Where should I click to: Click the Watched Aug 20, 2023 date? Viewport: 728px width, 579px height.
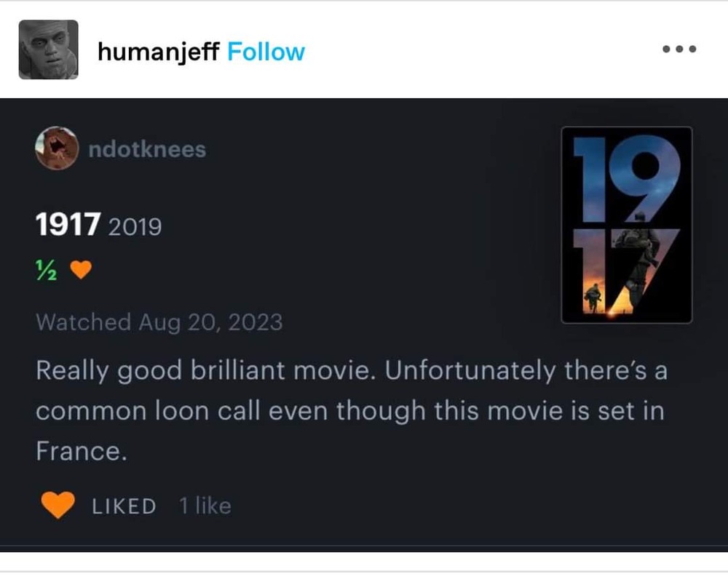(x=159, y=322)
